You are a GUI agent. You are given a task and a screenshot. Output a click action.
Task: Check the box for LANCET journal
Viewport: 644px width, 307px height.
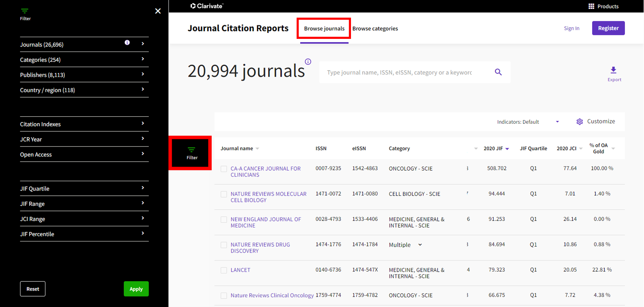click(x=224, y=270)
